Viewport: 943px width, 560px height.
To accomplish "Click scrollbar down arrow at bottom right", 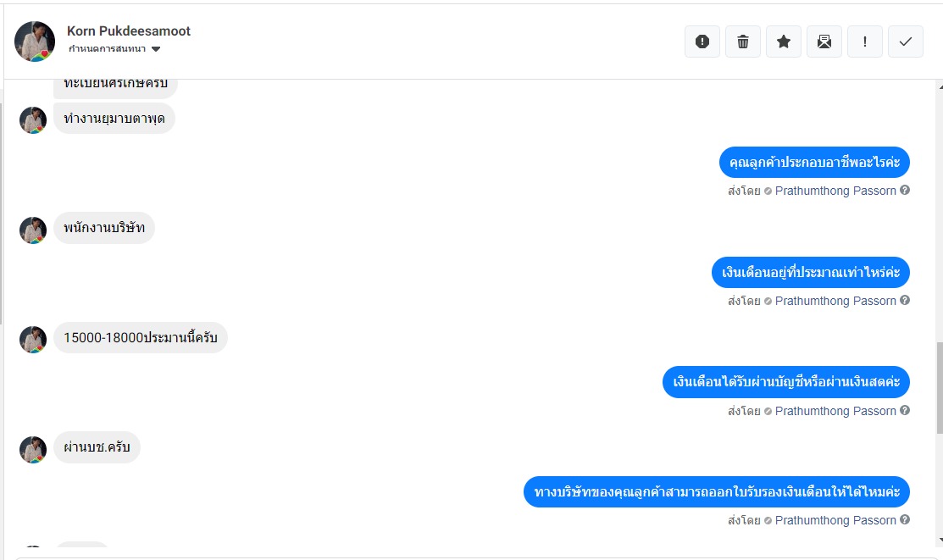I will pyautogui.click(x=940, y=540).
